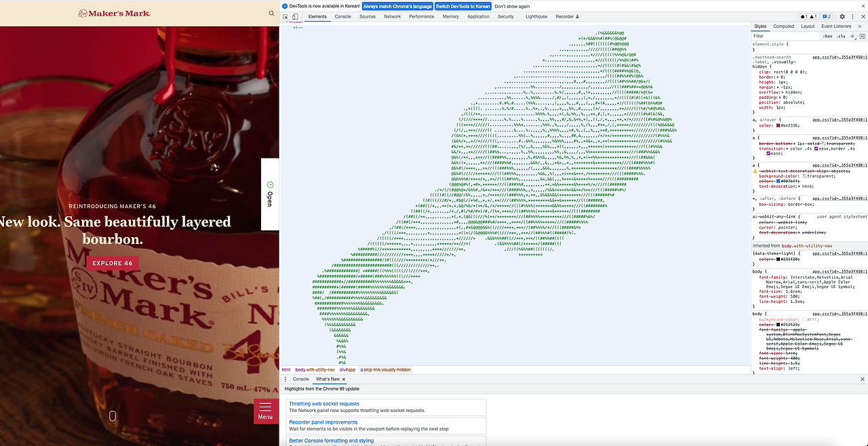The height and width of the screenshot is (446, 868).
Task: Close the bottom drawer
Action: click(x=863, y=379)
